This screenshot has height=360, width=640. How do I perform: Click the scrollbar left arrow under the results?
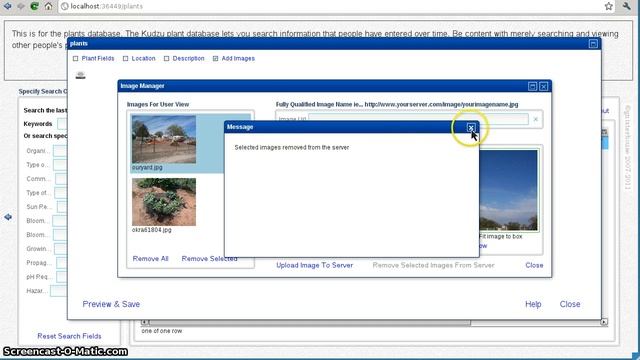[x=144, y=322]
